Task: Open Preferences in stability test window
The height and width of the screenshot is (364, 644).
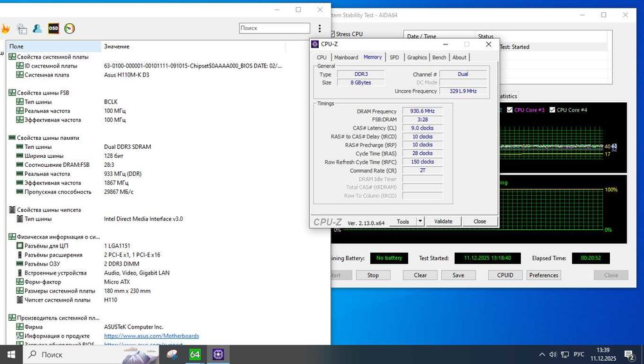Action: tap(544, 275)
